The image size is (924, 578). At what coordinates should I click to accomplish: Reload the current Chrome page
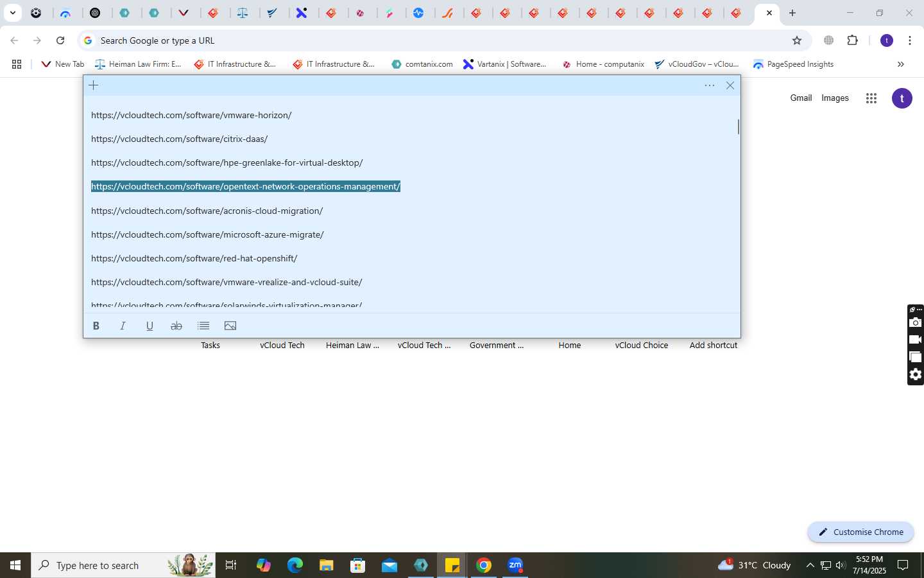pos(60,40)
